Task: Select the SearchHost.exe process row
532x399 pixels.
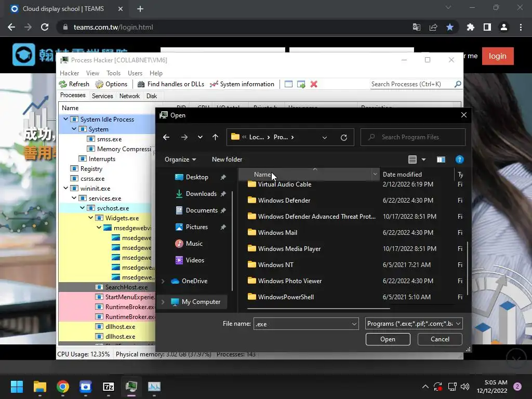Action: 107,287
